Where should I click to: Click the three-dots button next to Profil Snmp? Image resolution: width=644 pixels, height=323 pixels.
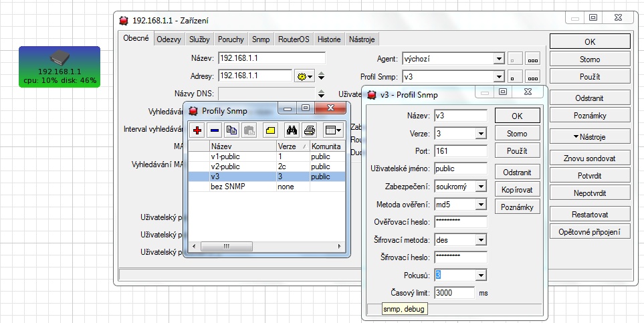[533, 77]
